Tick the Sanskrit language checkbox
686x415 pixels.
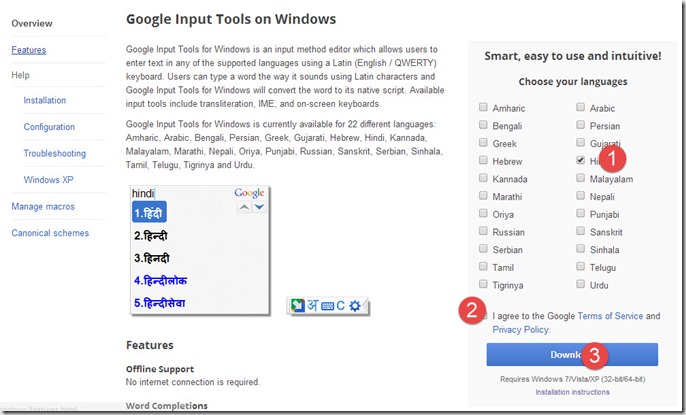point(580,231)
